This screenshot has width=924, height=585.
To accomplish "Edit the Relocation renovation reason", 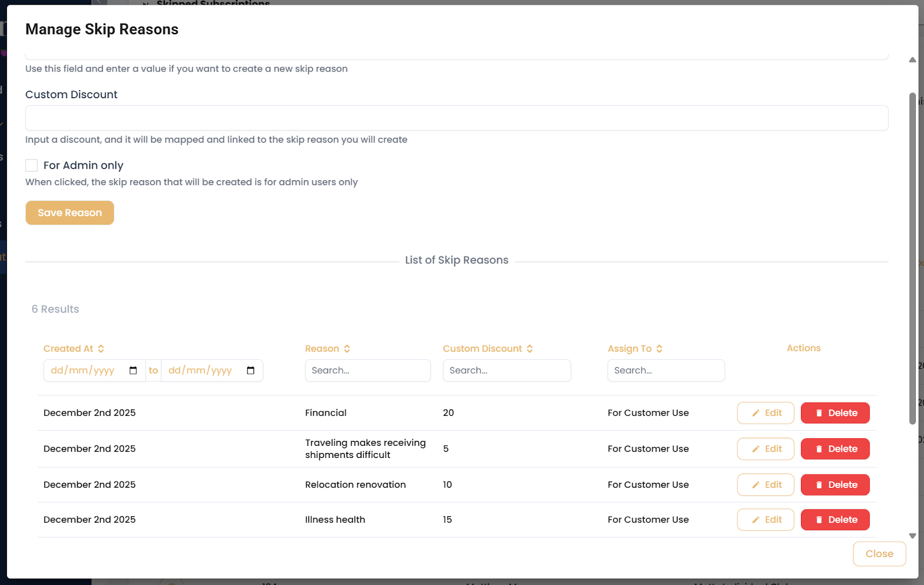I will (766, 485).
